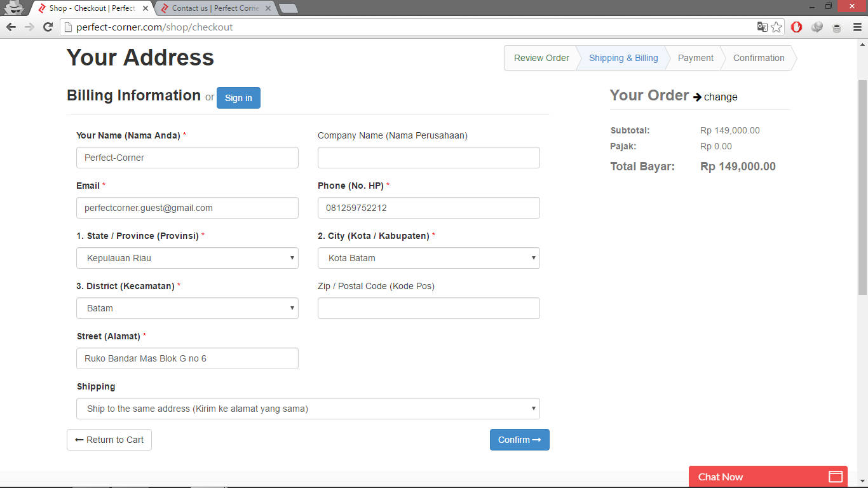Click the change order link

click(x=720, y=97)
